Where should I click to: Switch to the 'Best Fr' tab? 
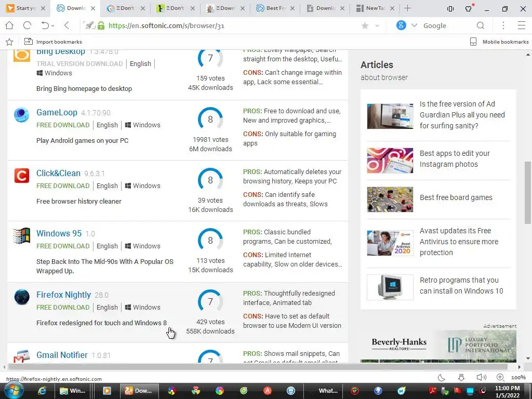(275, 8)
